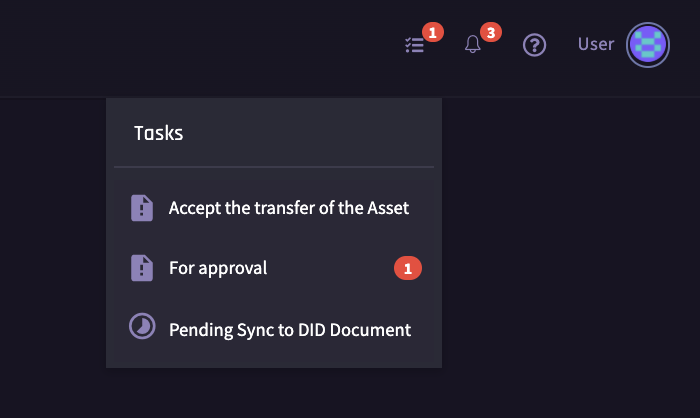700x418 pixels.
Task: Click the divider line under Tasks heading
Action: click(x=274, y=166)
